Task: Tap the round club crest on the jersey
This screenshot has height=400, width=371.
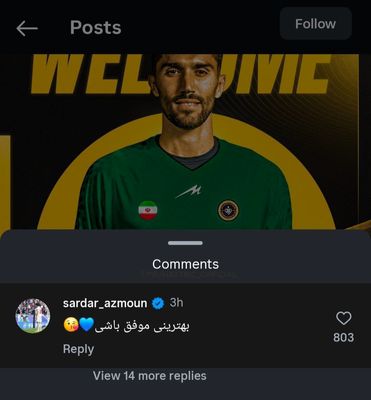Action: click(x=228, y=211)
